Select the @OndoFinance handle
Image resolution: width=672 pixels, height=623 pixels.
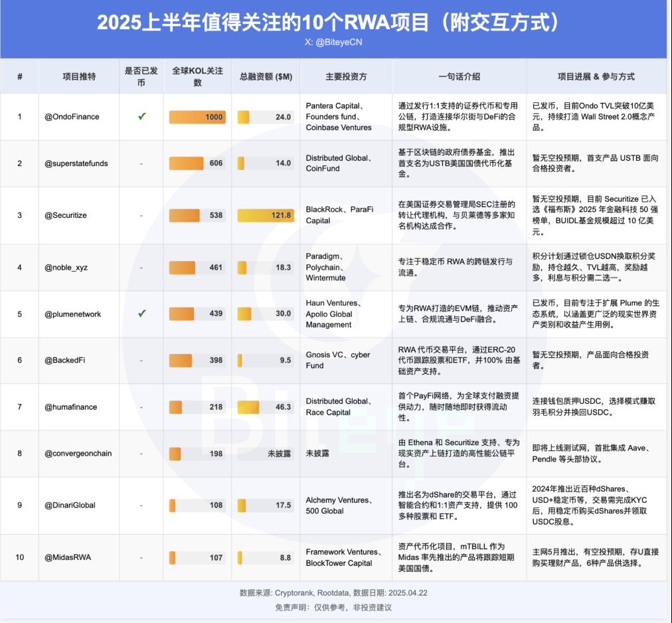[72, 117]
